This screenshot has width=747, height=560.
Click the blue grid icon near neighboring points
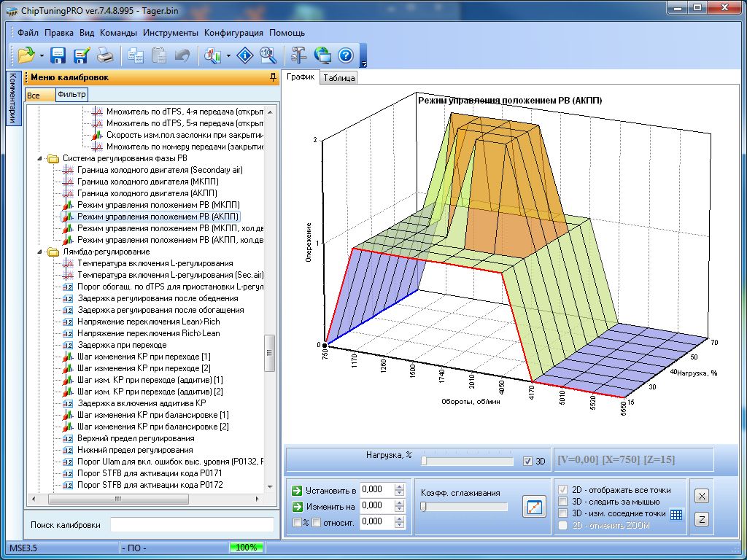(x=676, y=514)
